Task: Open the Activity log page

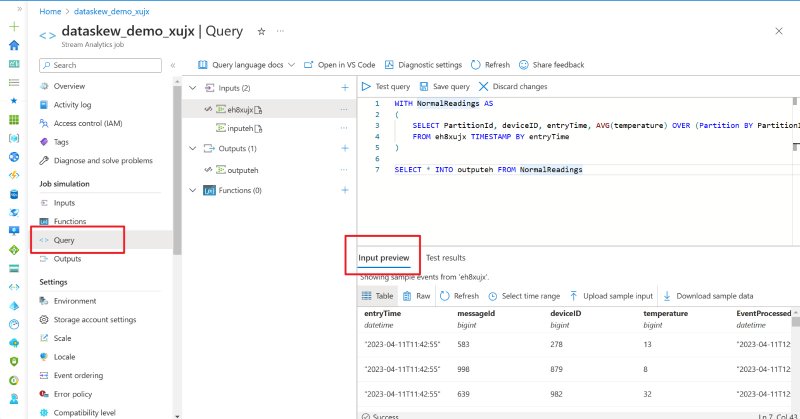Action: 72,105
